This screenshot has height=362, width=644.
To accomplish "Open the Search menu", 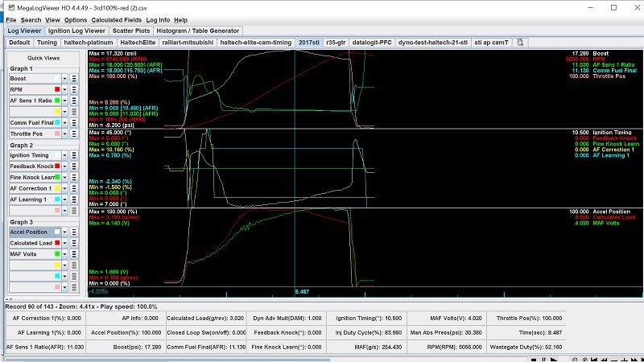I will point(31,19).
